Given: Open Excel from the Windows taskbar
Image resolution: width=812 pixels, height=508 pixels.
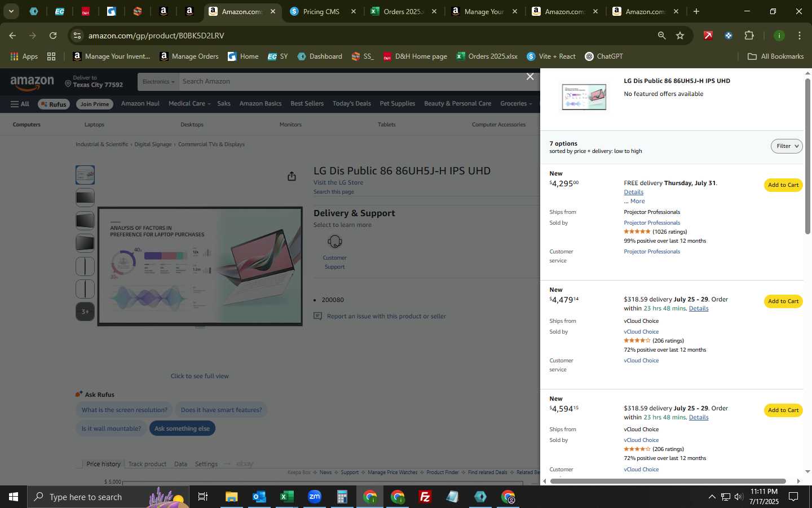Looking at the screenshot, I should click(x=286, y=497).
